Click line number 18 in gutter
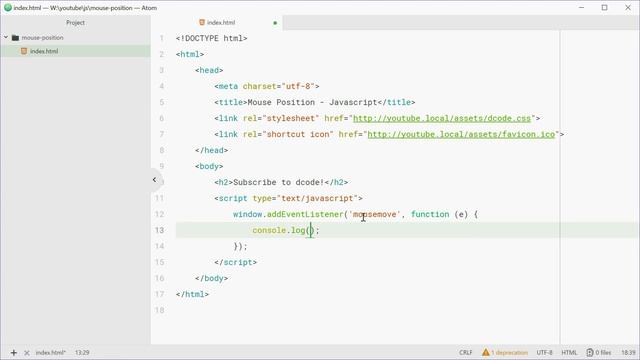The image size is (640, 360). [159, 310]
